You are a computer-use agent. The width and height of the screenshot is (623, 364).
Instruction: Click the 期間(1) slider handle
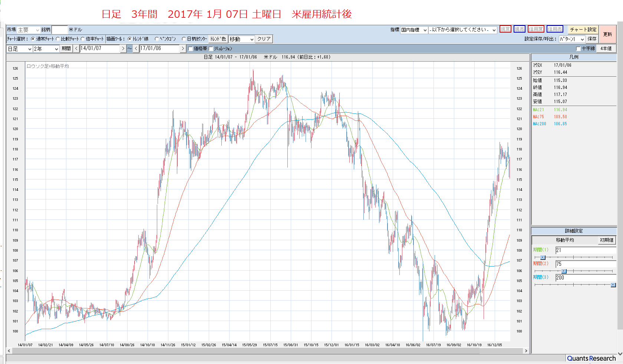[543, 257]
